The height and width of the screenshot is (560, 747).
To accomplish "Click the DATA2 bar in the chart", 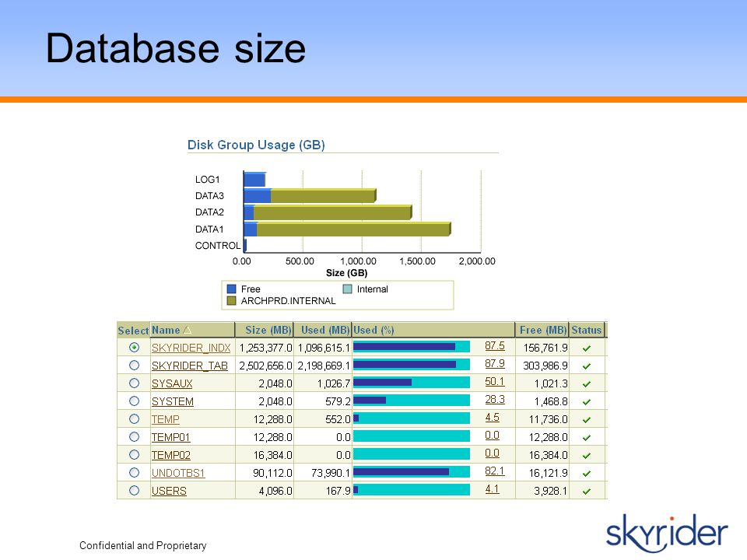I will (x=328, y=212).
